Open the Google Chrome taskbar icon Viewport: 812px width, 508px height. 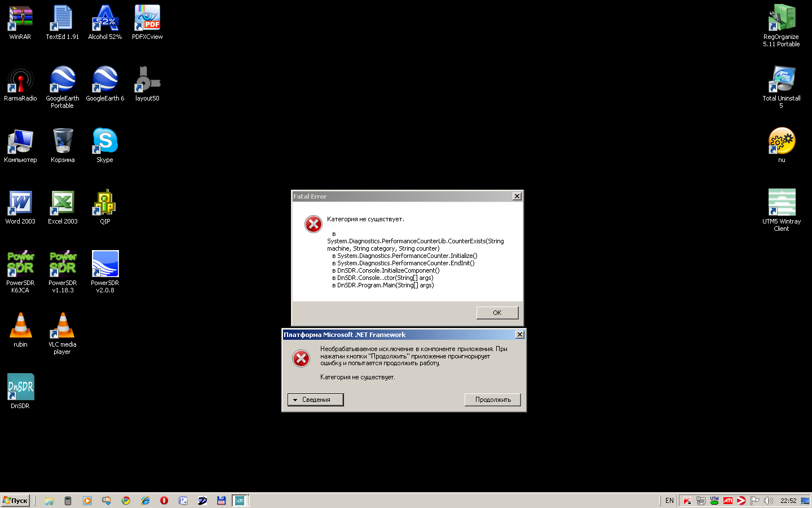click(126, 501)
